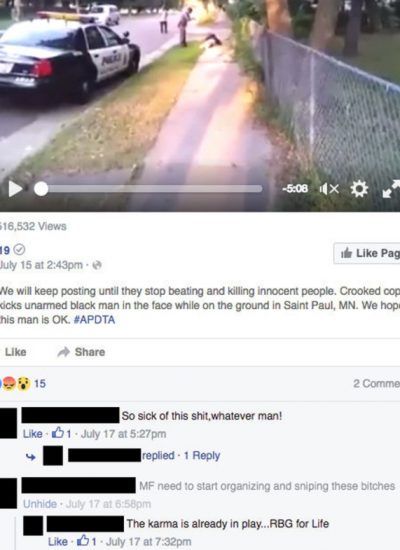Unmute the video with speaker icon
This screenshot has width=400, height=550.
[329, 189]
